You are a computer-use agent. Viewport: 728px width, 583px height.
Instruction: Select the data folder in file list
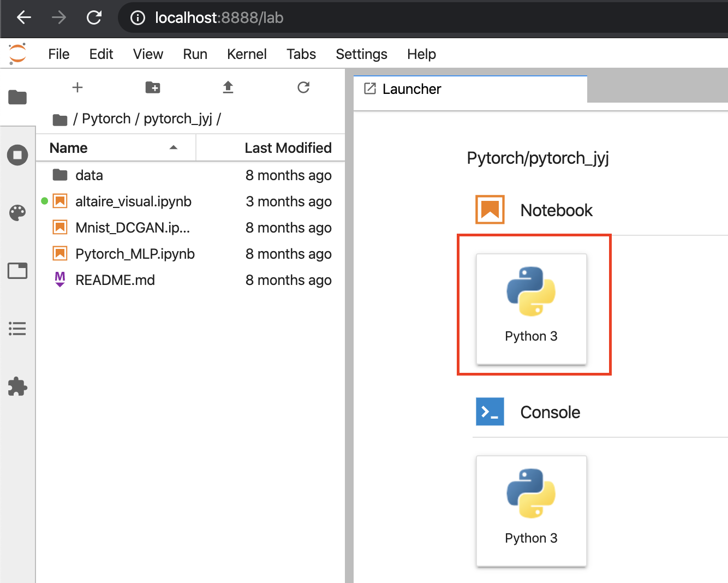89,175
